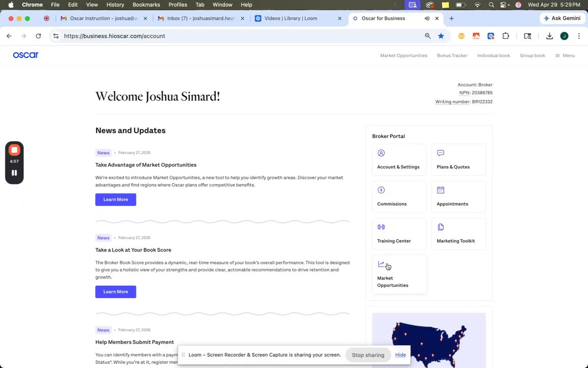
Task: Go to Group book nav link
Action: pos(532,56)
